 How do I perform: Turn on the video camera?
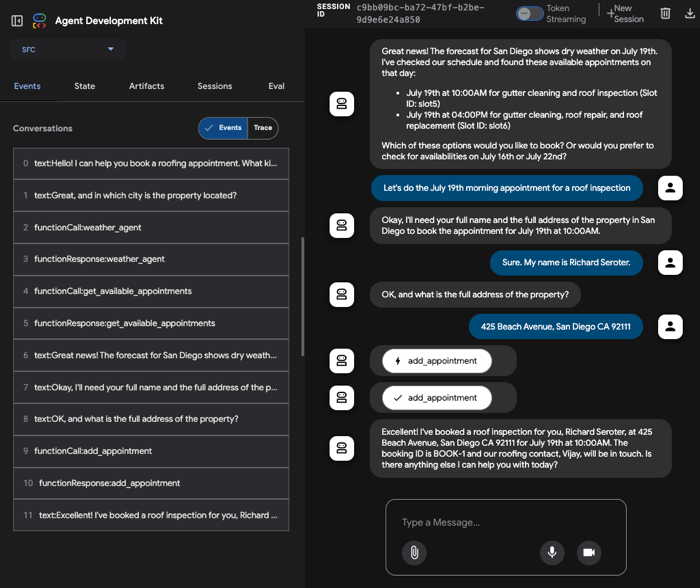[589, 552]
